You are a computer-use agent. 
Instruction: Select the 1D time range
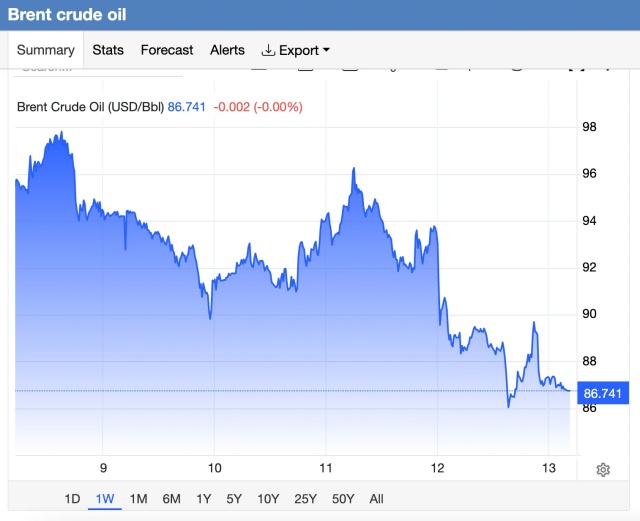coord(72,499)
